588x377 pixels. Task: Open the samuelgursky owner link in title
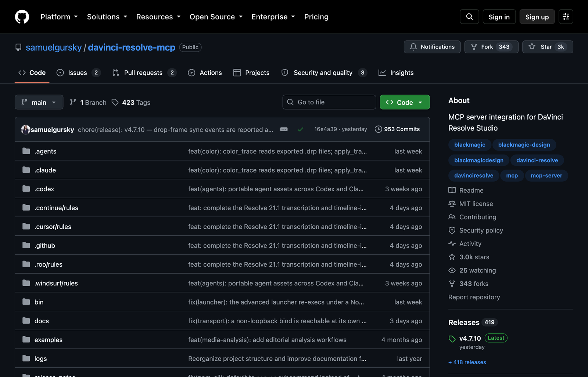[x=54, y=47]
